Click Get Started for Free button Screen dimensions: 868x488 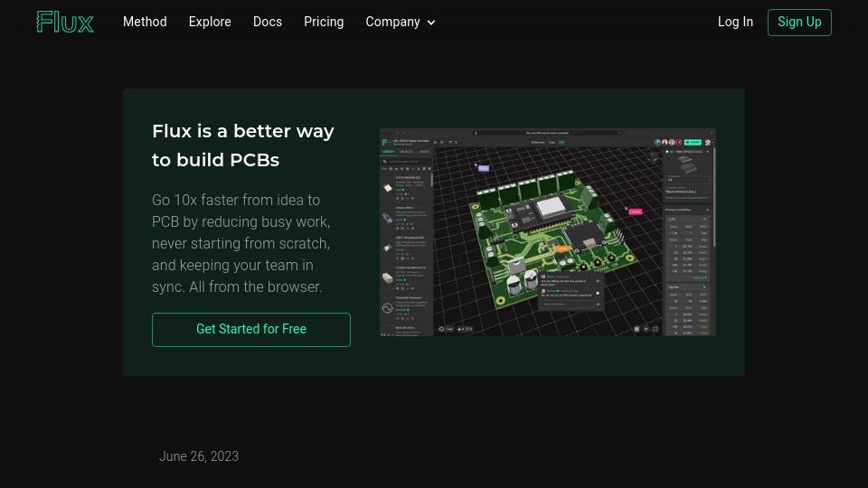(x=251, y=330)
